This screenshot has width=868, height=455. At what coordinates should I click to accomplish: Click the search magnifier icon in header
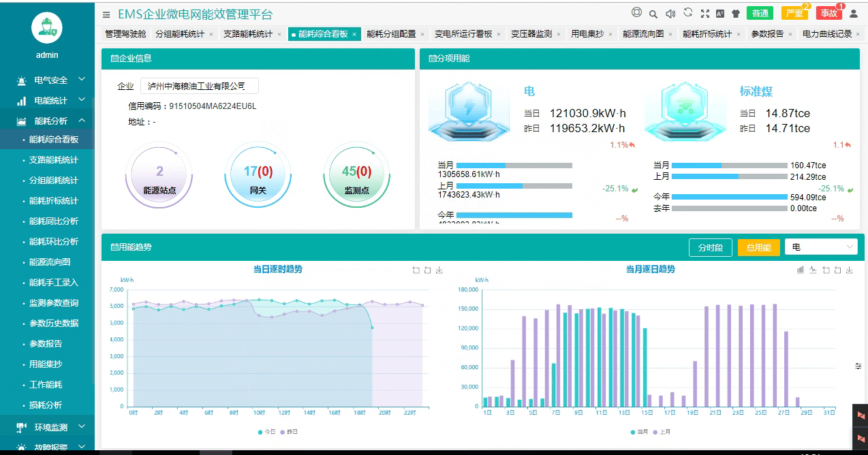(653, 14)
